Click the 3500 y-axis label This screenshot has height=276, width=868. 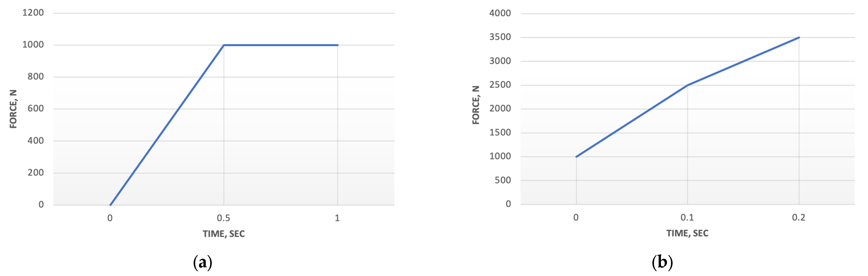pyautogui.click(x=500, y=37)
